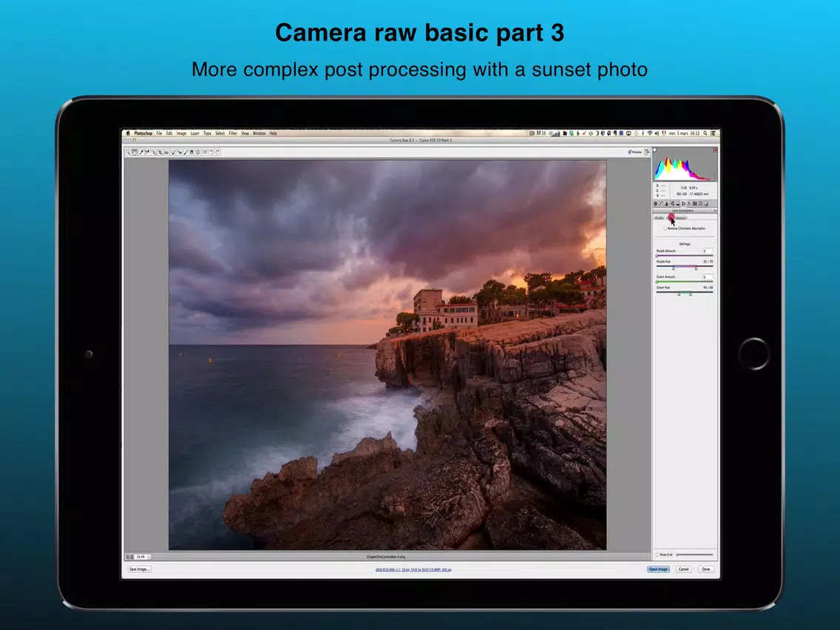Click the Wi-Fi status icon
Screen dimensions: 840x630
click(650, 133)
